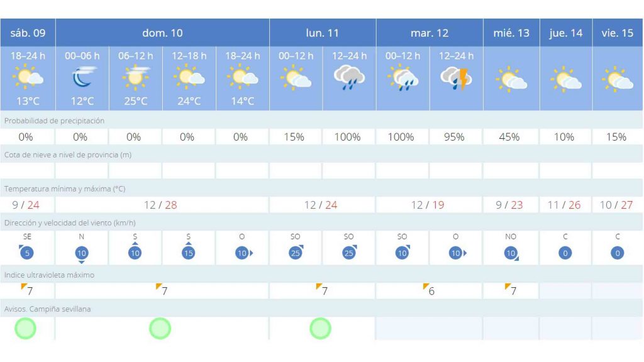644x362 pixels.
Task: Click the calm wind 0 icon under jue. 14
Action: pos(565,253)
